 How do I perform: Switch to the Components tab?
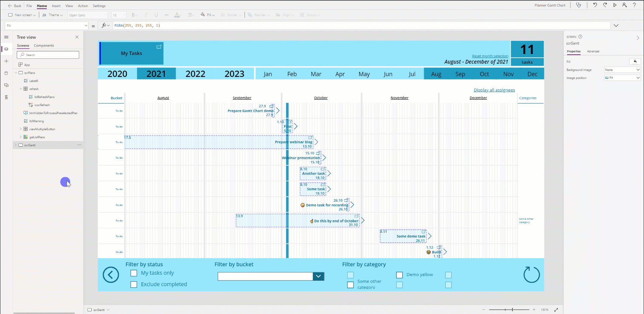click(x=44, y=46)
